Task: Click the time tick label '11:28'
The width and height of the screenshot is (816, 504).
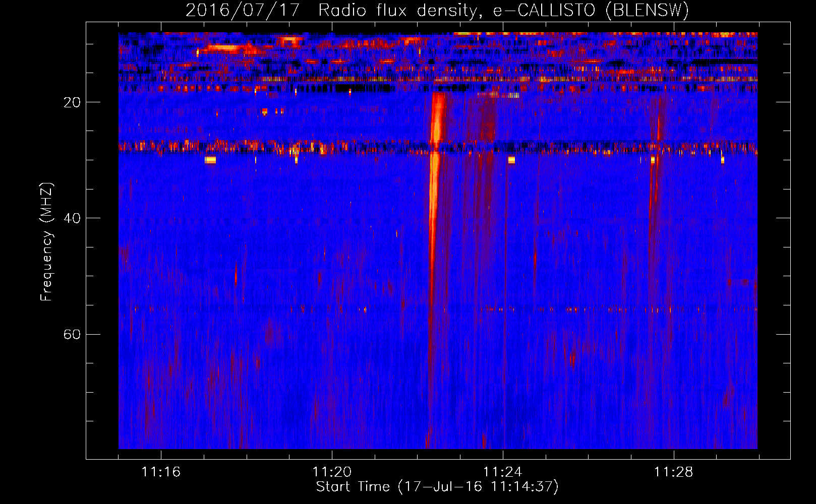Action: pos(674,472)
